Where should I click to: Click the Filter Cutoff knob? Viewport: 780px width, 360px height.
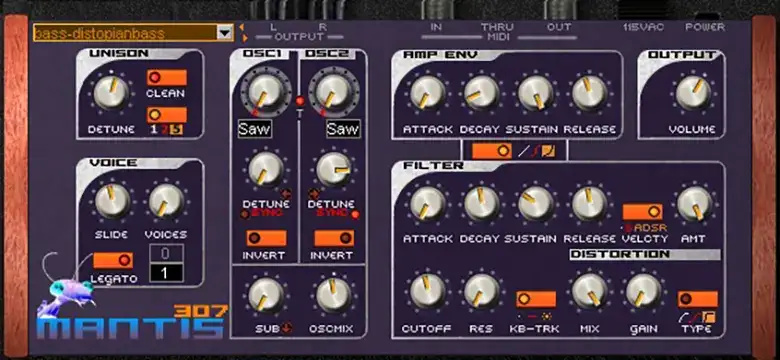pos(427,291)
